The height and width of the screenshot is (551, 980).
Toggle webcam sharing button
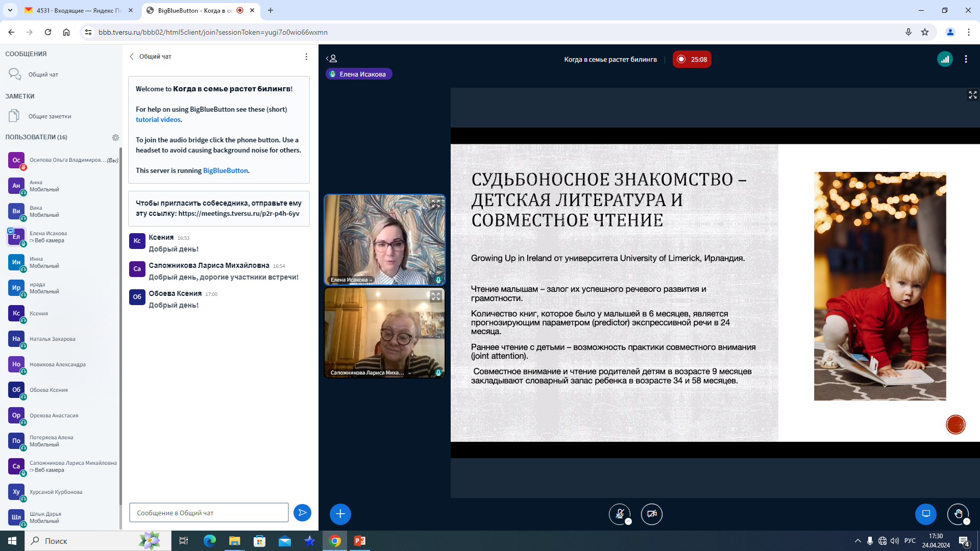click(652, 514)
